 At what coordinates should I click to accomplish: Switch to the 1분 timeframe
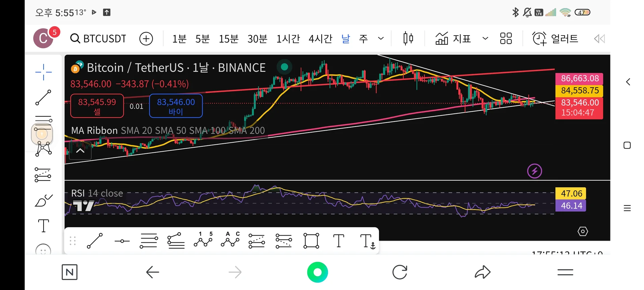click(179, 39)
